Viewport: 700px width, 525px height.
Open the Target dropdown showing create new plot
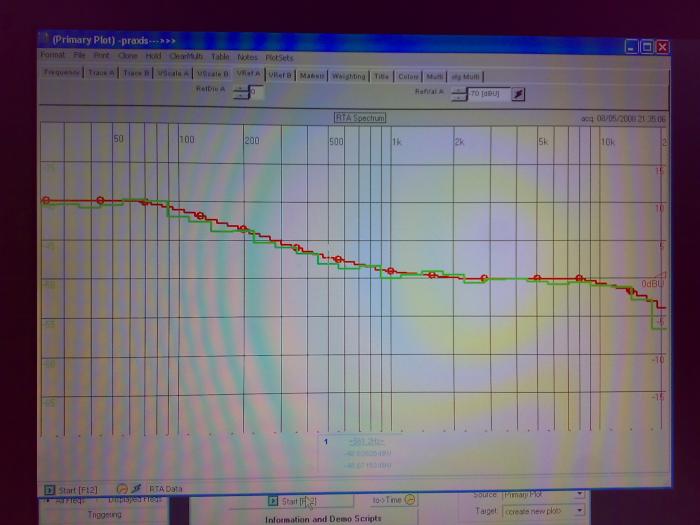(x=580, y=510)
